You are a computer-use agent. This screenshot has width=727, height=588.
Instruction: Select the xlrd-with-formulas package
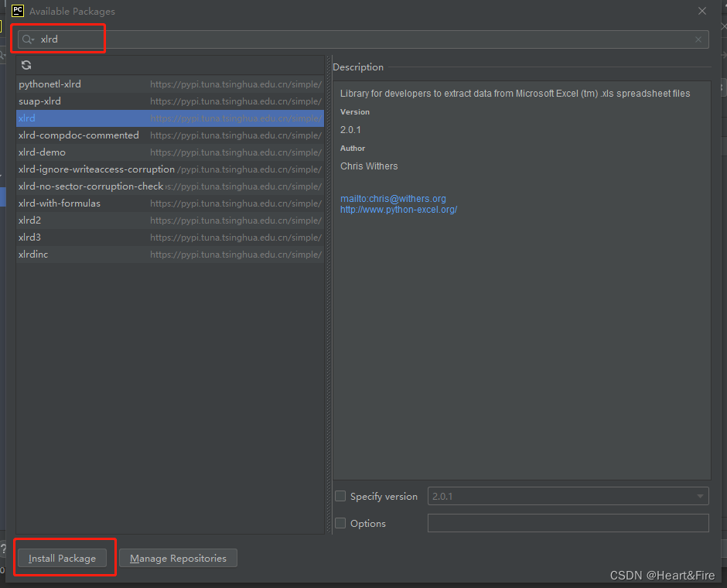point(170,203)
